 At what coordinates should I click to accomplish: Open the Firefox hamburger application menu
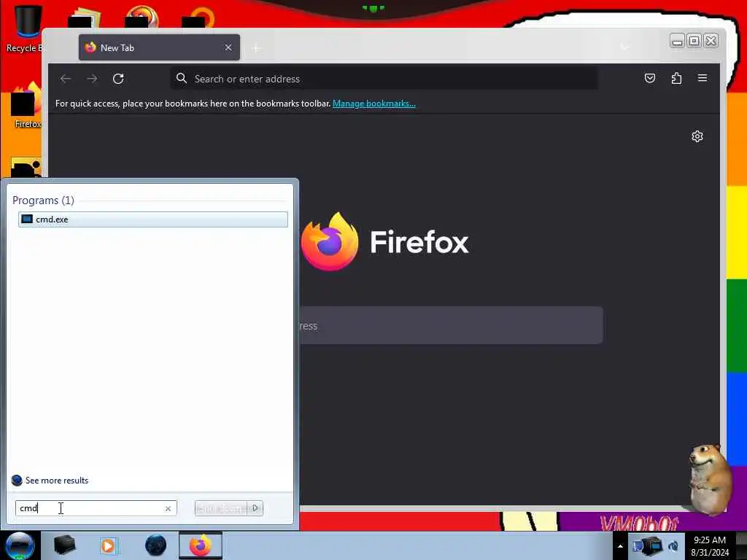703,77
